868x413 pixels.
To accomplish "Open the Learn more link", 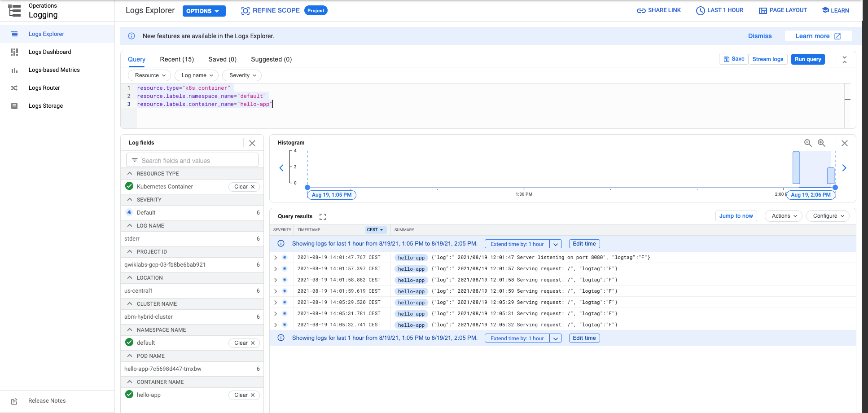I will pyautogui.click(x=818, y=36).
